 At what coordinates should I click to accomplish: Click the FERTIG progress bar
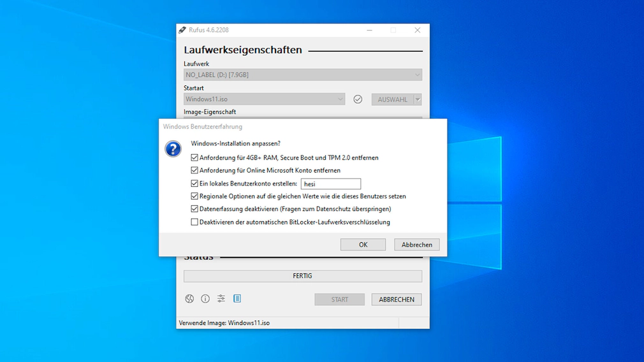(x=302, y=276)
